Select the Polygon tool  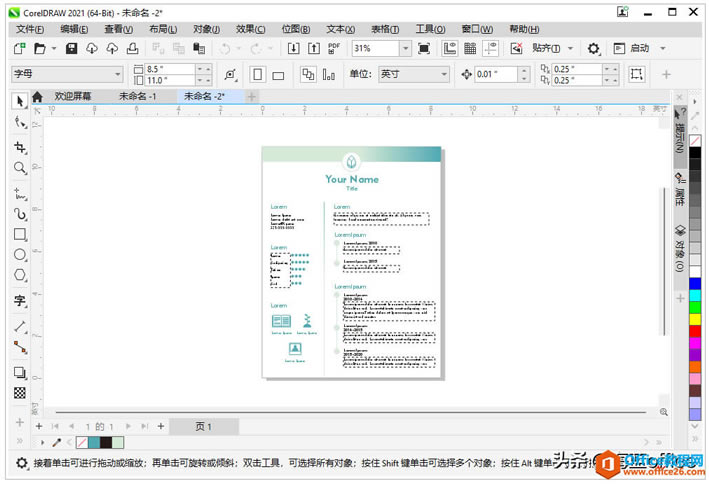pyautogui.click(x=19, y=275)
